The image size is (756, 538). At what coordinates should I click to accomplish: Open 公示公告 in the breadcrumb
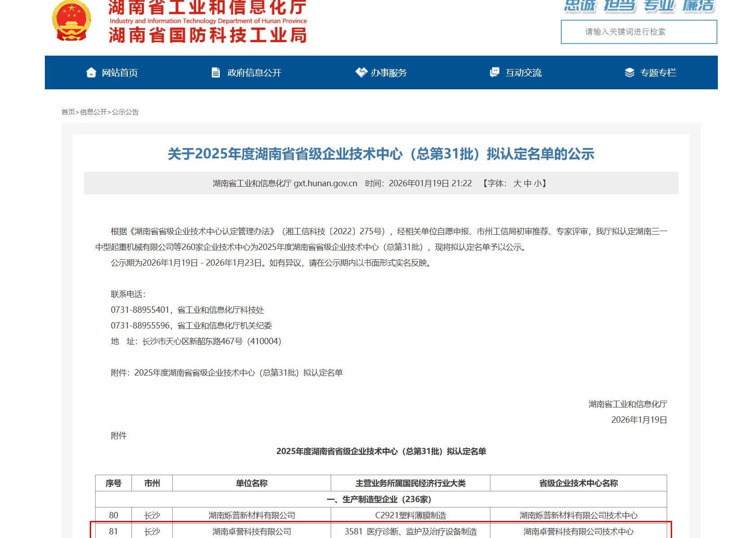pos(125,112)
